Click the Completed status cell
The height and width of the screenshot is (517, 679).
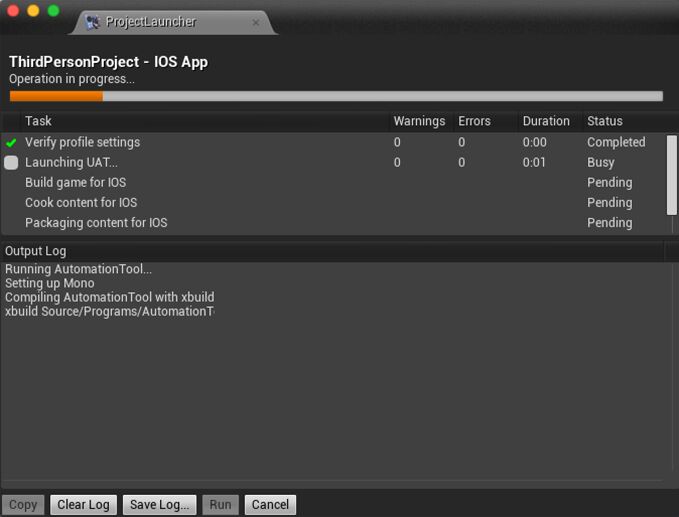click(616, 142)
